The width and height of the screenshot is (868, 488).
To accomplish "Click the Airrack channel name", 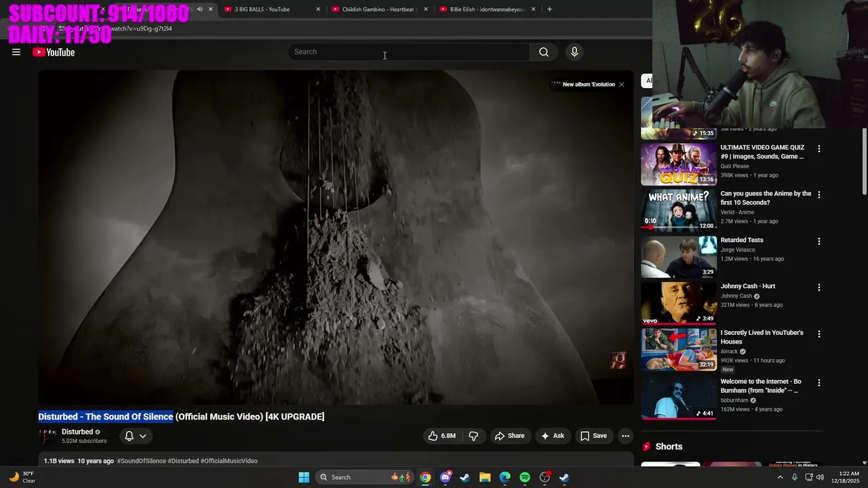I will 730,352.
